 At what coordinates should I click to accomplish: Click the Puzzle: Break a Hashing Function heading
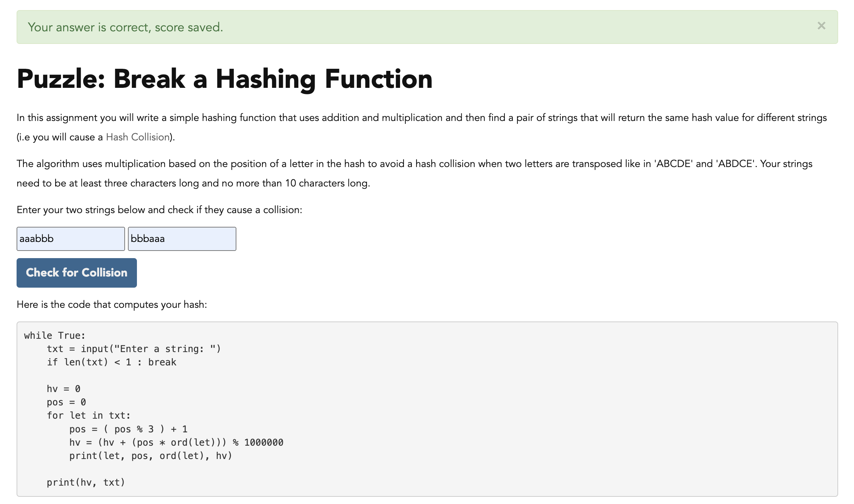click(x=224, y=79)
